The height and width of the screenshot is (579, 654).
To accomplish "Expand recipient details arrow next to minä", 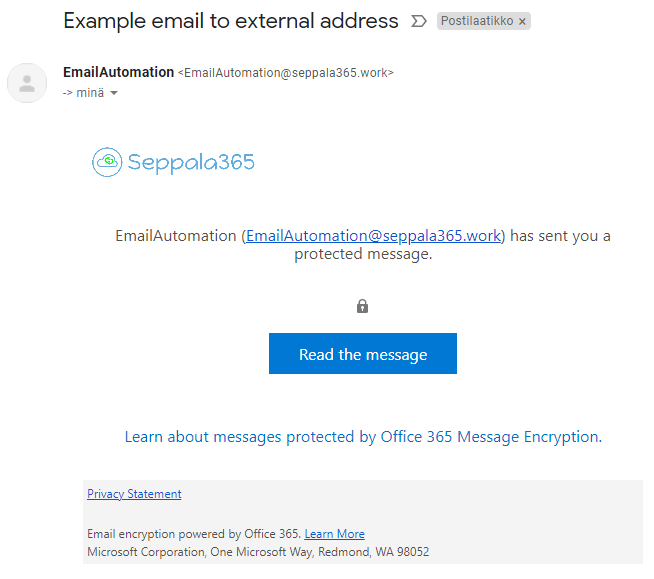I will click(x=114, y=93).
